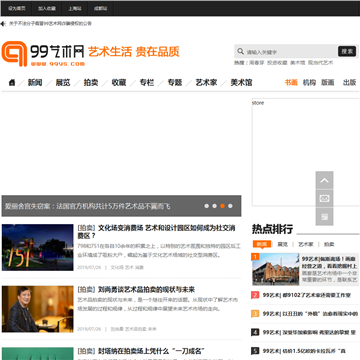Image resolution: width=360 pixels, height=360 pixels.
Task: Click the [拍卖] tag before 封塔纳
Action: pos(86,351)
